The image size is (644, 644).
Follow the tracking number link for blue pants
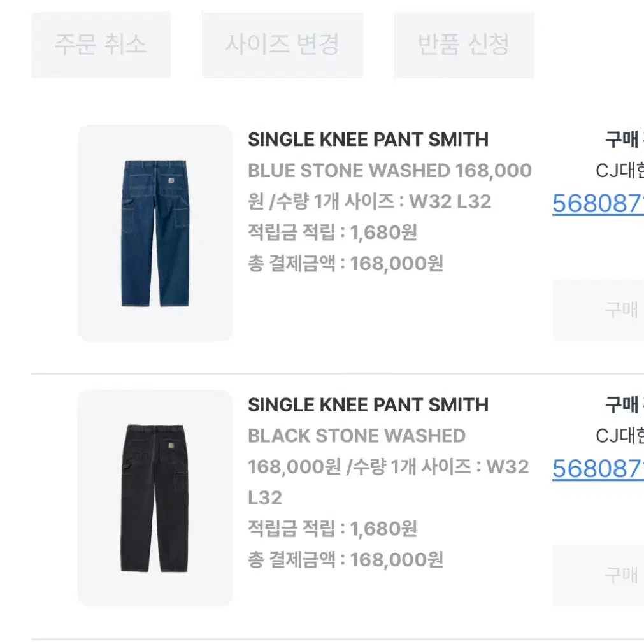coord(598,203)
